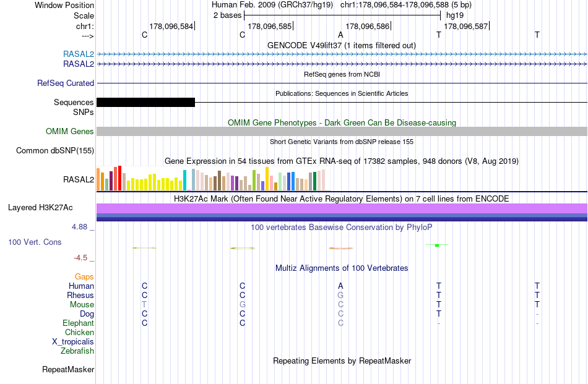This screenshot has width=588, height=384.
Task: Click the H3K27Ac Mark track title
Action: (342, 198)
